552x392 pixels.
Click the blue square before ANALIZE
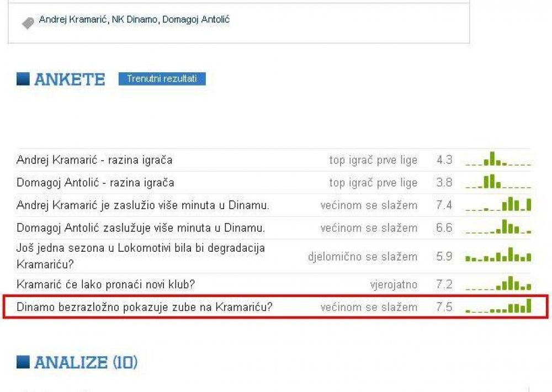tap(23, 362)
